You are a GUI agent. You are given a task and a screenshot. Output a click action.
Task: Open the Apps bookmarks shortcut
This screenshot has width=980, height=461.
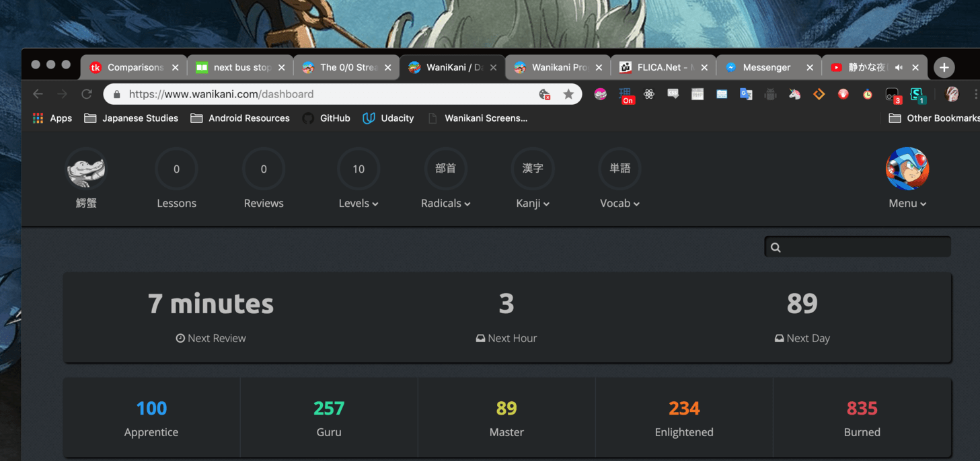coord(52,118)
